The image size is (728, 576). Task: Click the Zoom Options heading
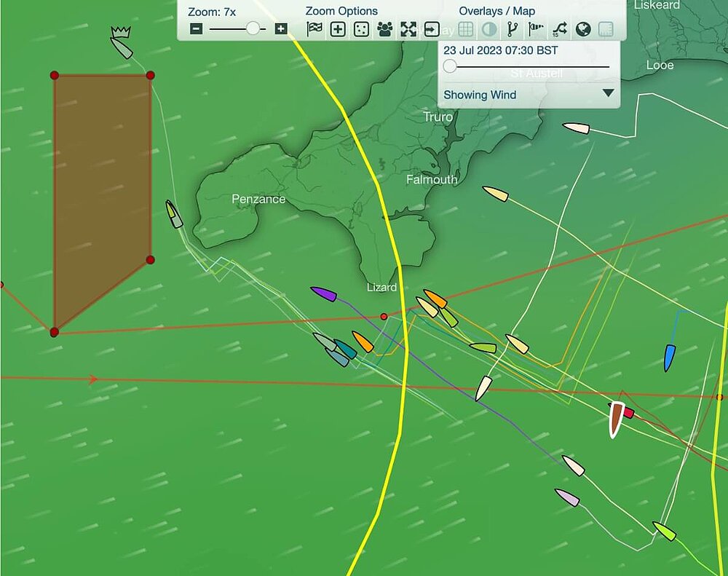[341, 11]
